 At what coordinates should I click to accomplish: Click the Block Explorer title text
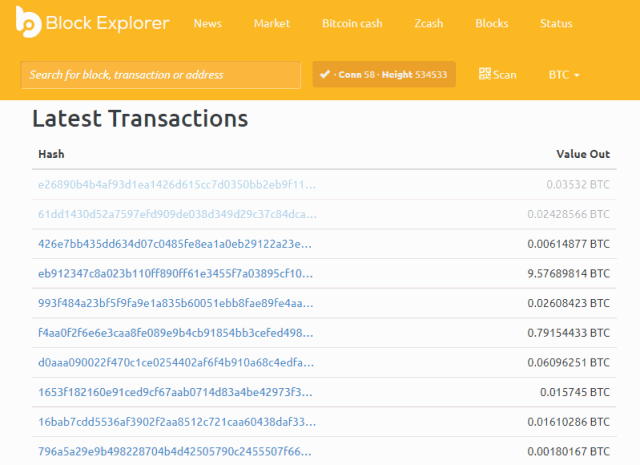pyautogui.click(x=107, y=23)
